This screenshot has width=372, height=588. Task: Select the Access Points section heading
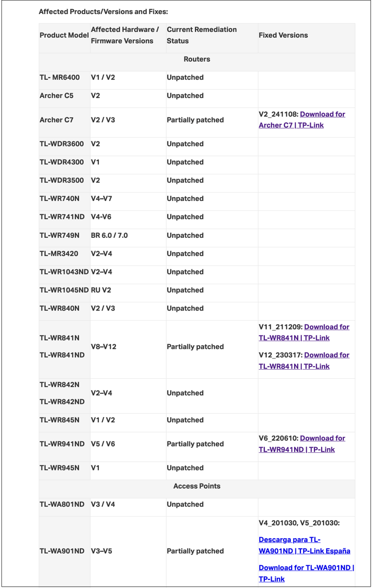tap(197, 486)
